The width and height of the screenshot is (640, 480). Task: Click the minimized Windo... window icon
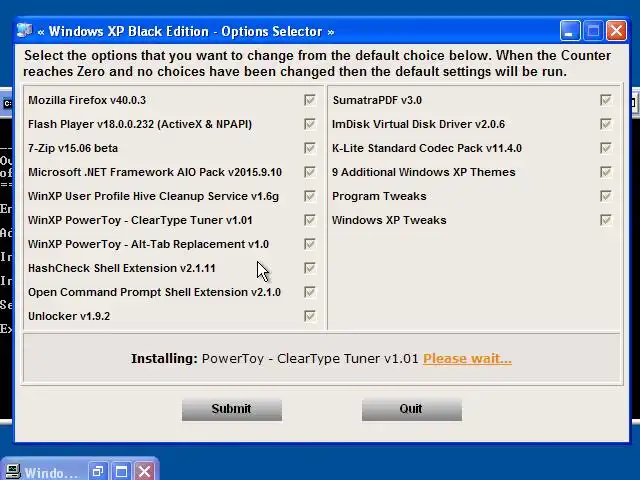12,472
